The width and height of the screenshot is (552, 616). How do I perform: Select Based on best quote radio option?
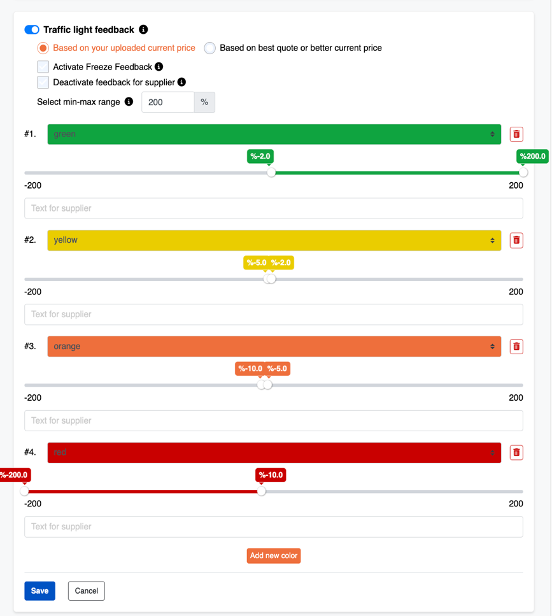[210, 48]
